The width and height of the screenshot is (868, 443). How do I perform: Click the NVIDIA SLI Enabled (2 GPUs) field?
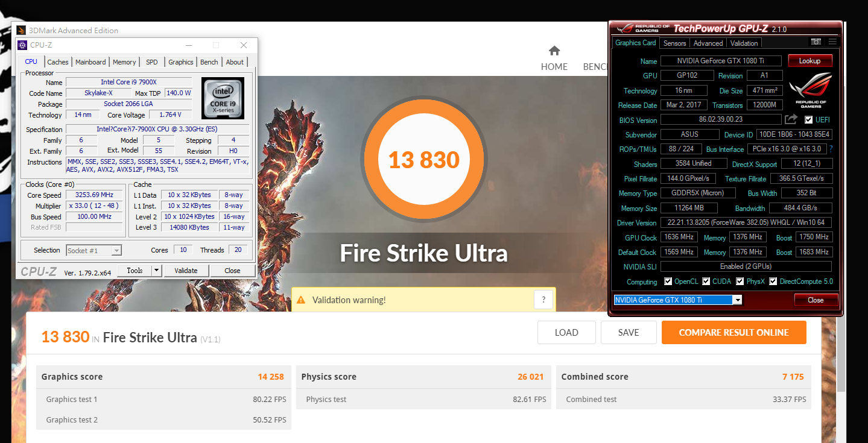click(x=746, y=266)
